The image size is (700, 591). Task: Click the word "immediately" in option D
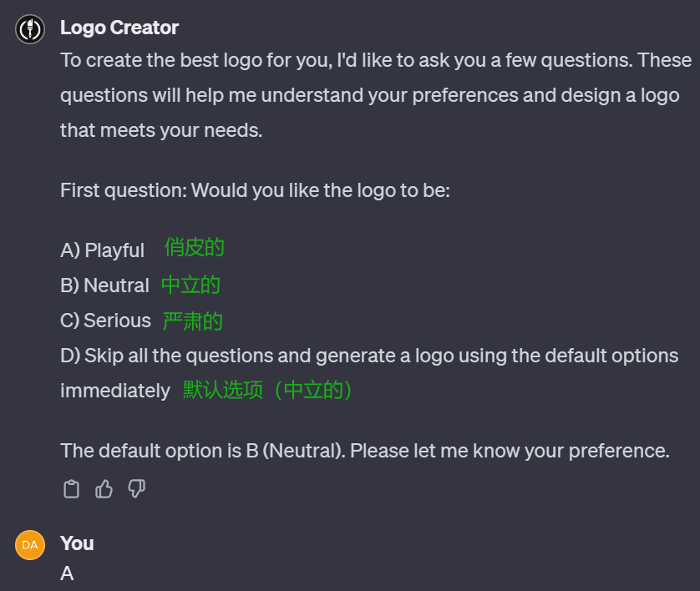[x=115, y=391]
